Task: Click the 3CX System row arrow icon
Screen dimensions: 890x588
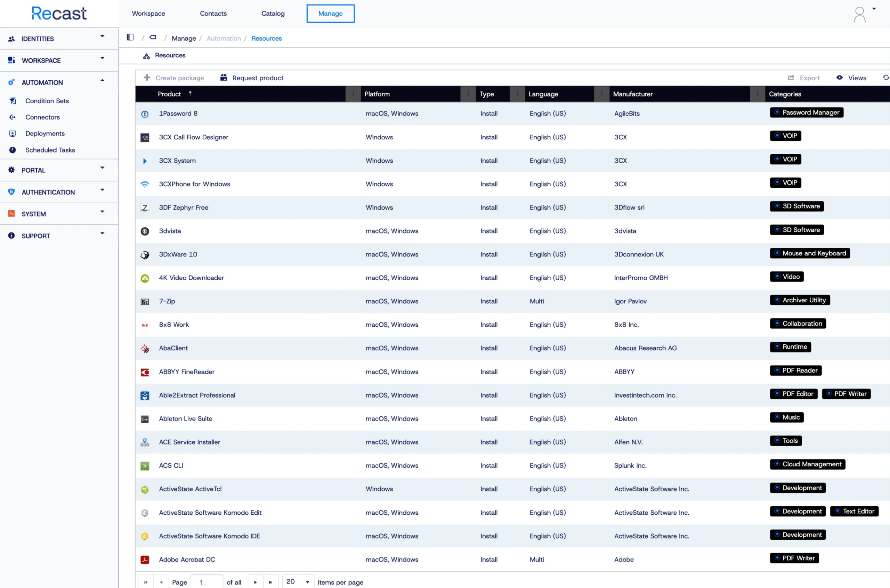Action: [145, 161]
